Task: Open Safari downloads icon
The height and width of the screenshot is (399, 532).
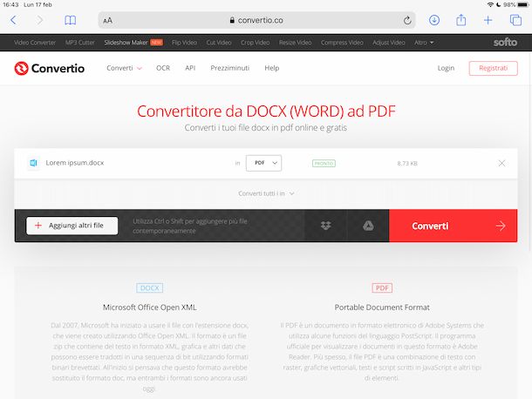Action: click(434, 20)
